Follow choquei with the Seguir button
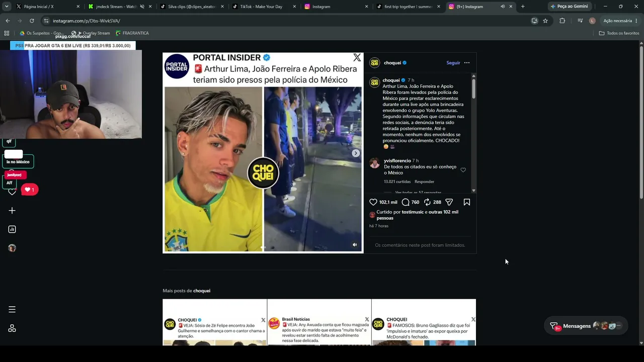 click(453, 63)
